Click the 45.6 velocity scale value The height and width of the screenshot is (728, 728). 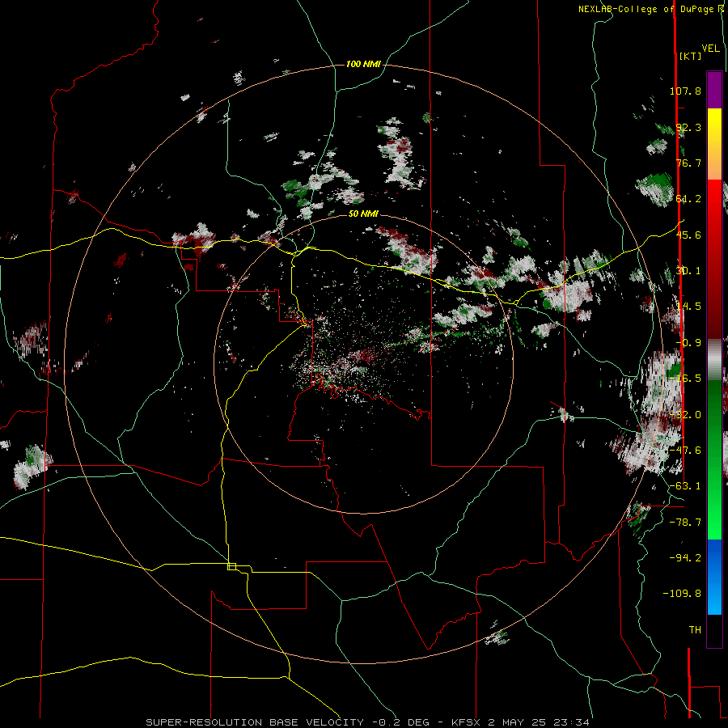click(x=688, y=235)
